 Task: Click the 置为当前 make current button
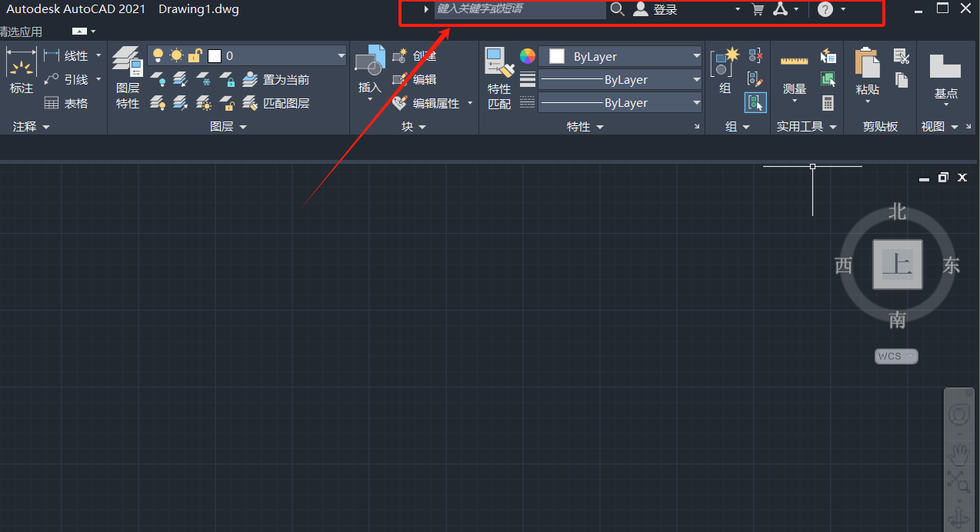(276, 80)
